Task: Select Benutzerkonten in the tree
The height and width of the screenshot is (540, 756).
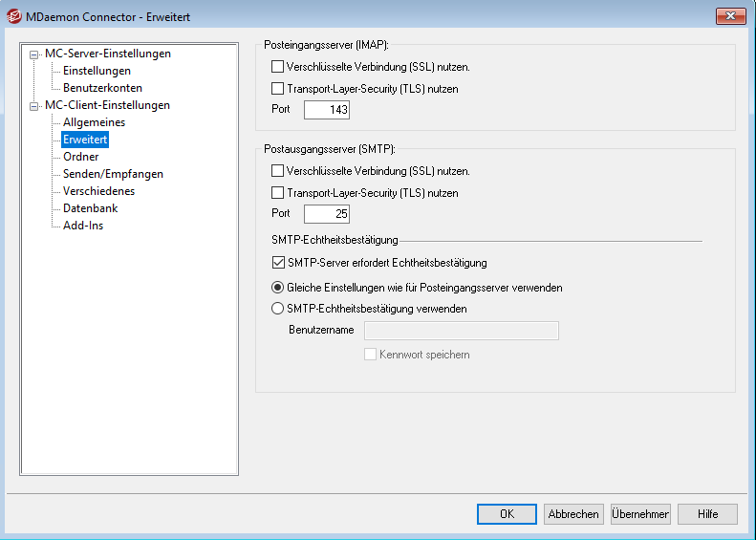Action: click(102, 88)
